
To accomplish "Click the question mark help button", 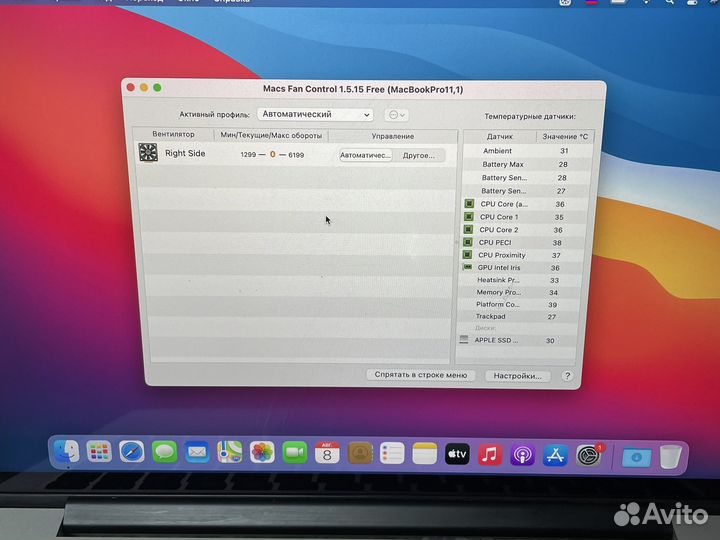I will pos(568,376).
